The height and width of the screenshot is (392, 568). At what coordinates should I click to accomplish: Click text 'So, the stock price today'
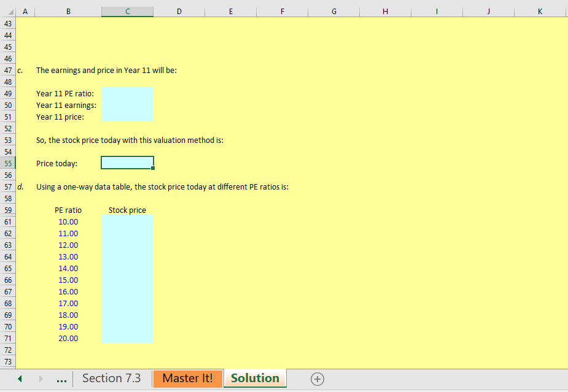(78, 140)
